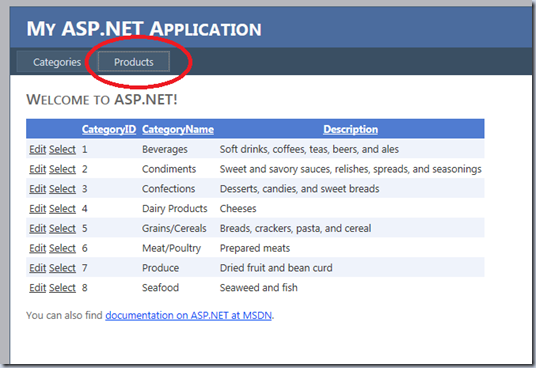This screenshot has width=536, height=368.
Task: Click Edit for the Produce row
Action: (37, 268)
